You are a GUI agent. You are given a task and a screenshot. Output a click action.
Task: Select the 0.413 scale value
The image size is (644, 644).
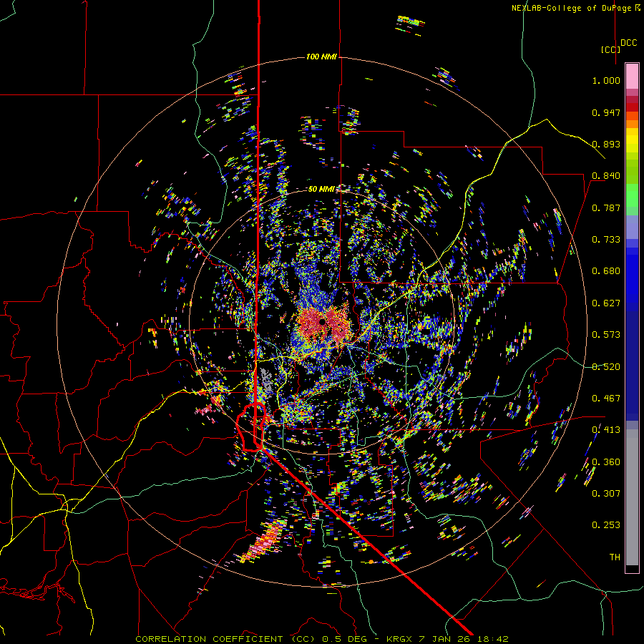click(606, 430)
